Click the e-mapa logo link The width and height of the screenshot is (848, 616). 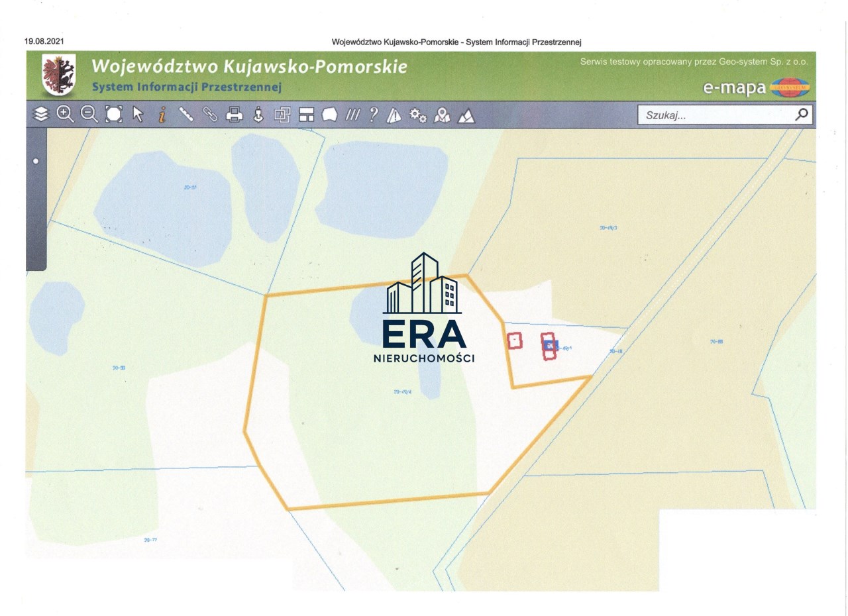tap(756, 87)
